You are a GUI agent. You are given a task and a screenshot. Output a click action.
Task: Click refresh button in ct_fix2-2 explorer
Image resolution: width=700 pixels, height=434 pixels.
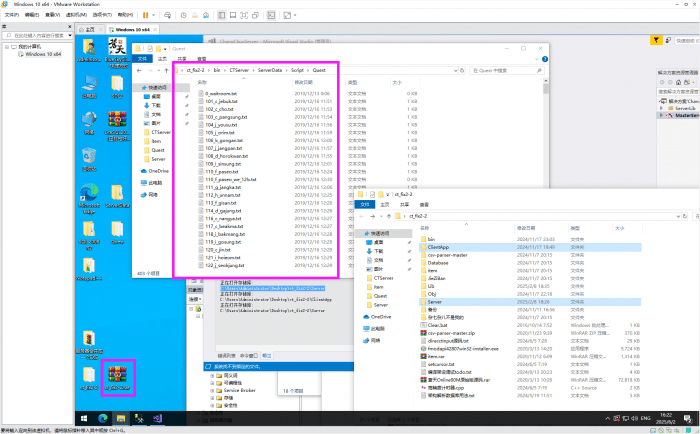tap(685, 216)
